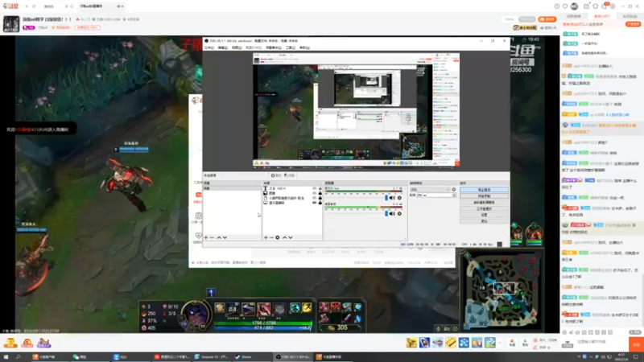This screenshot has height=362, width=644.
Task: Open OBS Edit menu
Action: tap(223, 47)
